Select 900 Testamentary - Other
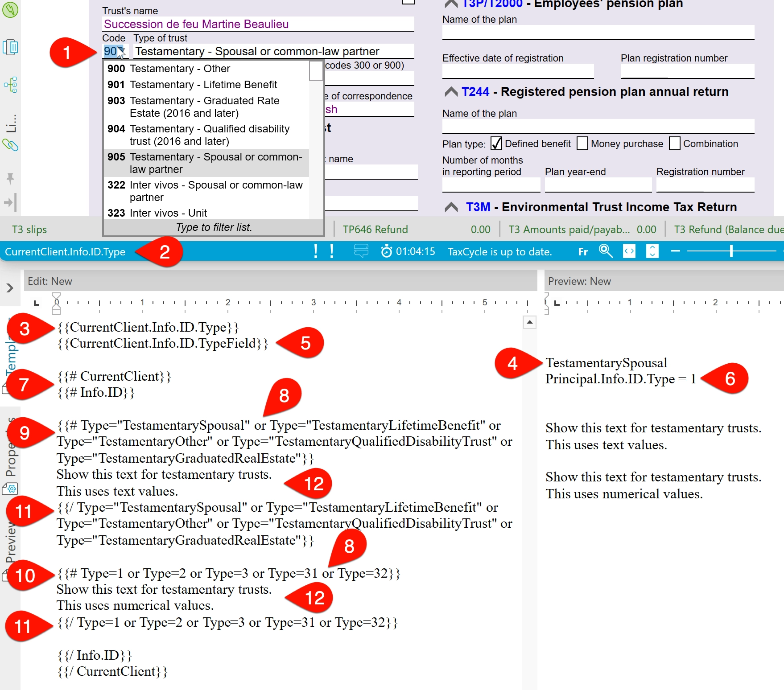This screenshot has width=784, height=690. pos(206,69)
